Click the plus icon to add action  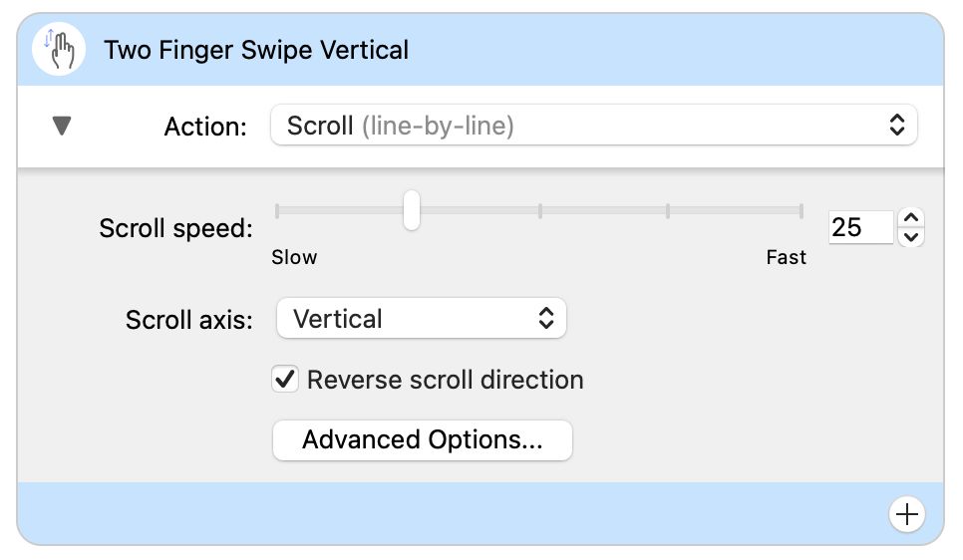[x=906, y=514]
